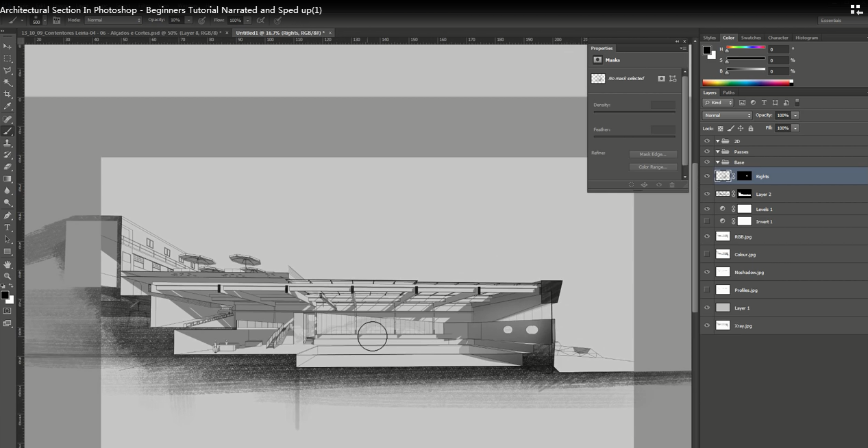This screenshot has width=868, height=448.
Task: Show the Invert 1 adjustment layer
Action: point(707,221)
